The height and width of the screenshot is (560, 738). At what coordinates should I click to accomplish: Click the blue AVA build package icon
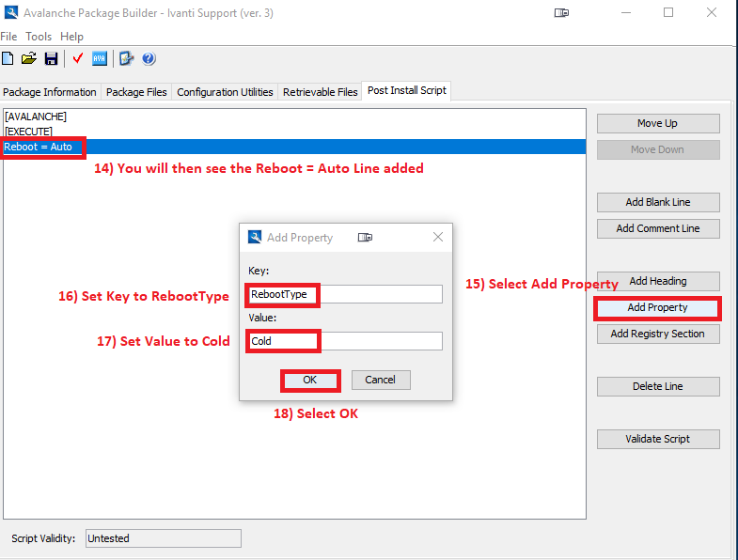100,59
